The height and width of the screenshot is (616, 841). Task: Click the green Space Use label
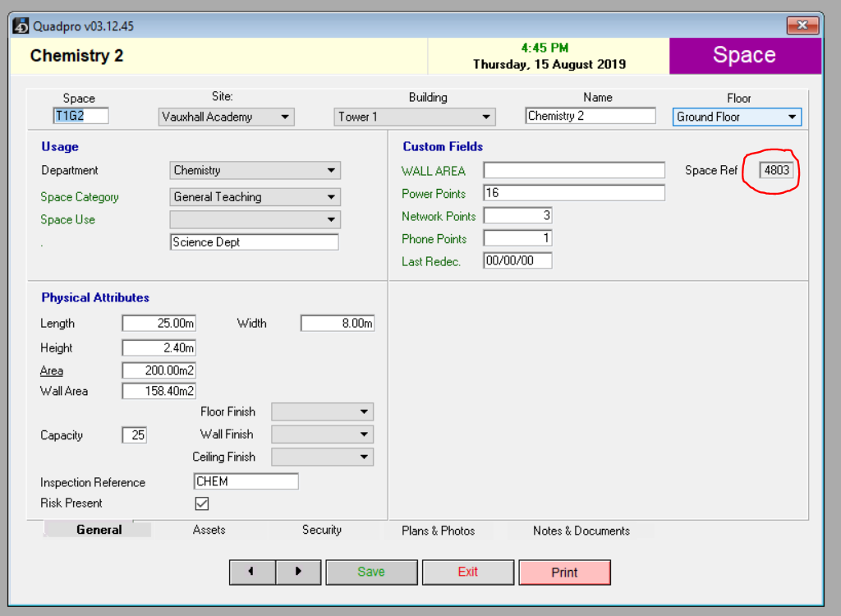(x=67, y=219)
